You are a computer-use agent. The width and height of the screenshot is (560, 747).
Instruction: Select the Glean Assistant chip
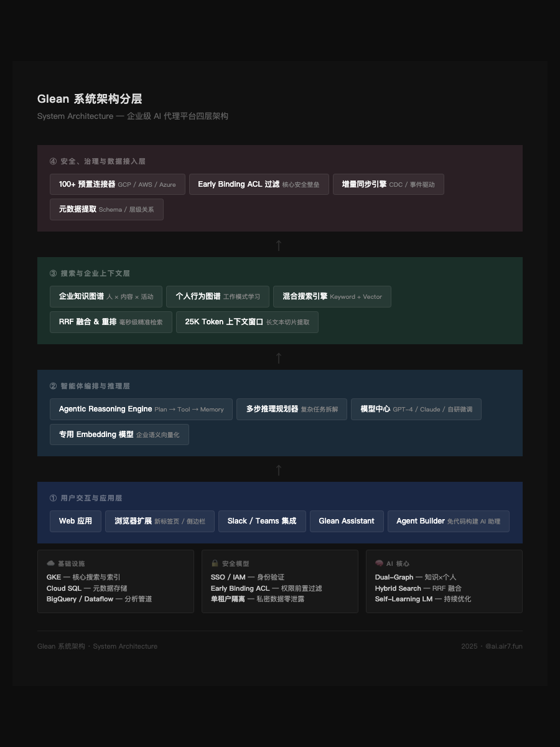tap(347, 521)
